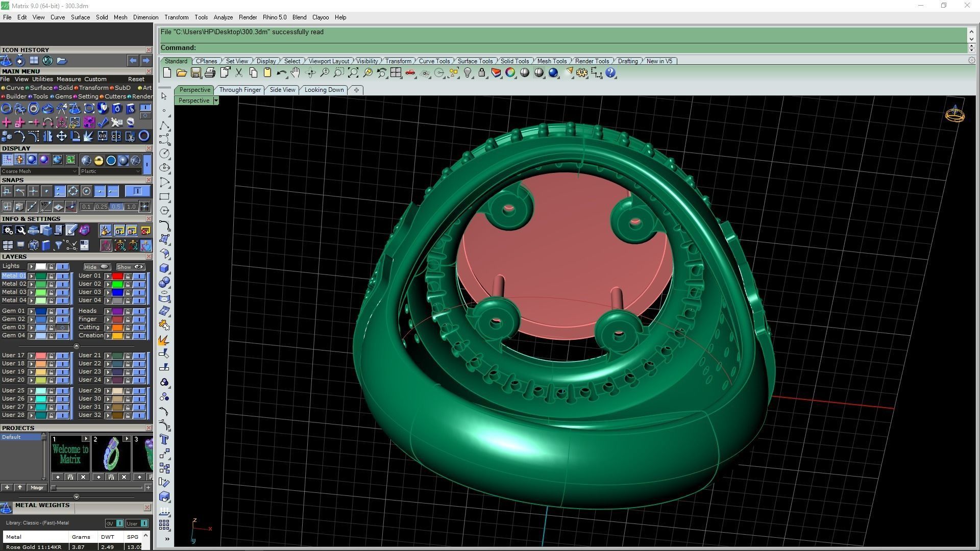Open the Perspective viewport title dropdown arrow
Viewport: 980px width, 551px height.
216,101
